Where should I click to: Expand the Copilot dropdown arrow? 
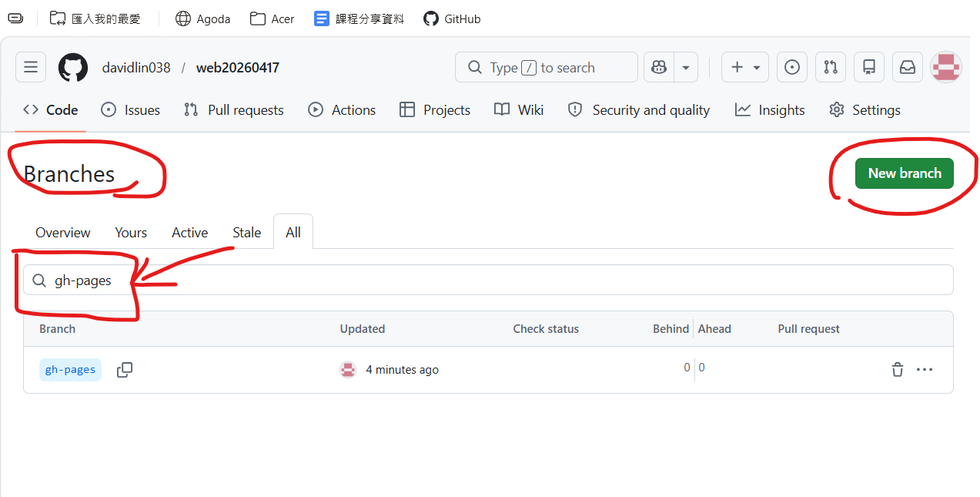pyautogui.click(x=685, y=68)
